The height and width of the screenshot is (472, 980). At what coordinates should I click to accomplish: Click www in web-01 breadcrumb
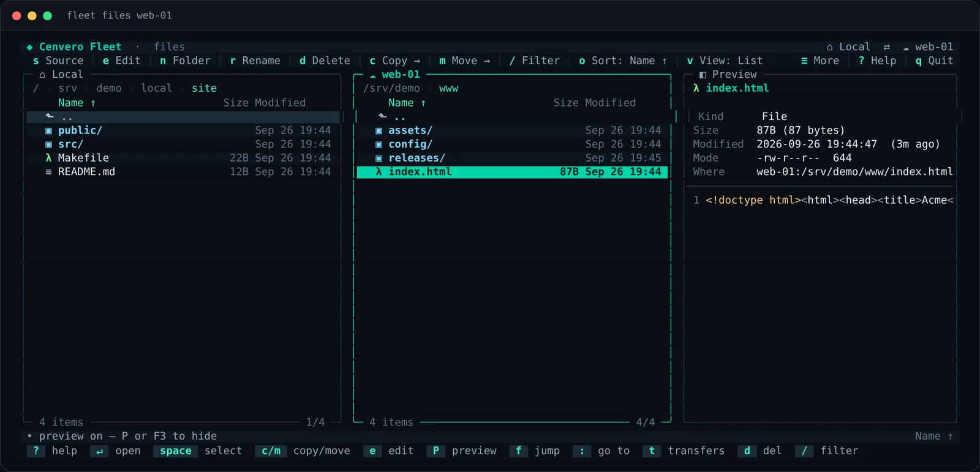(x=448, y=88)
